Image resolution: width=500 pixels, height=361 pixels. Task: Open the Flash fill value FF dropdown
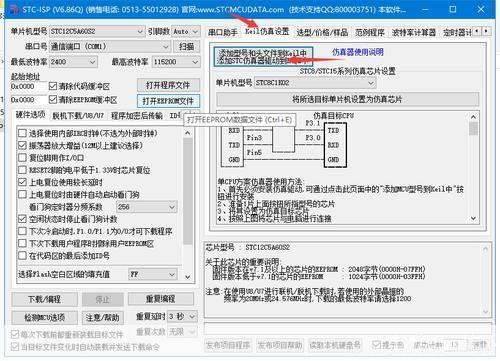[x=153, y=274]
